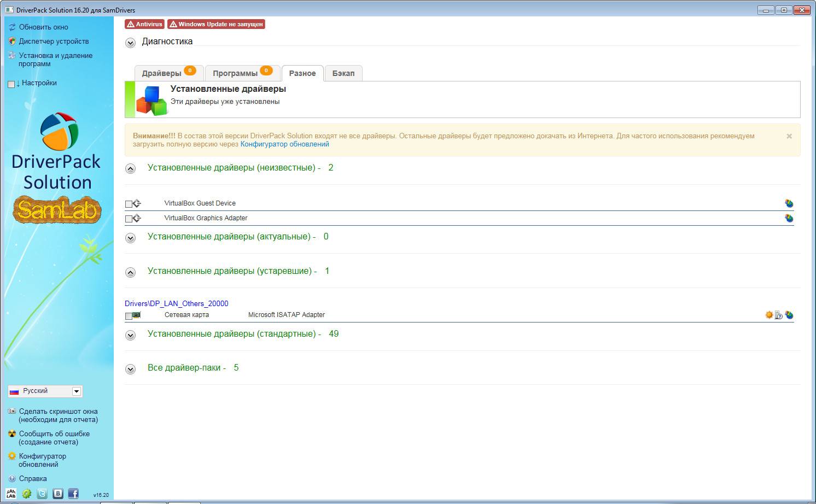Expand the Все драйвер-паки section arrow
Image resolution: width=816 pixels, height=504 pixels.
(x=130, y=369)
